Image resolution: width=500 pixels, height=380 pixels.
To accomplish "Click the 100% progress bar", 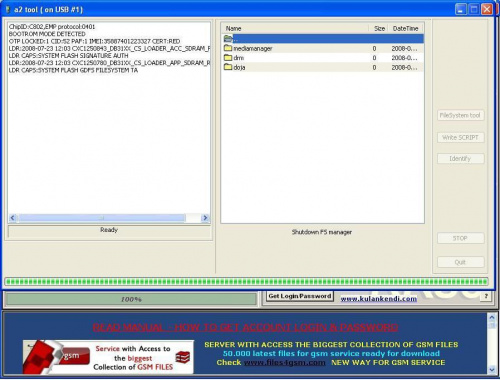I will click(x=131, y=299).
